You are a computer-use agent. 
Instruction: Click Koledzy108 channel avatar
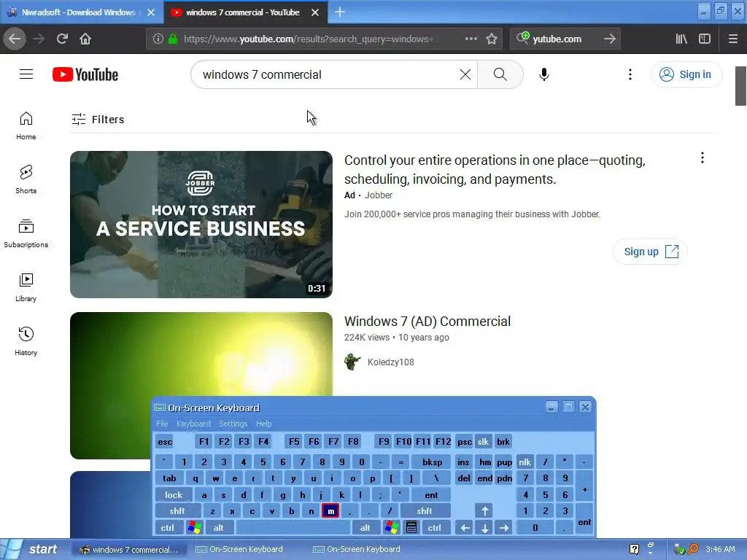click(x=352, y=362)
